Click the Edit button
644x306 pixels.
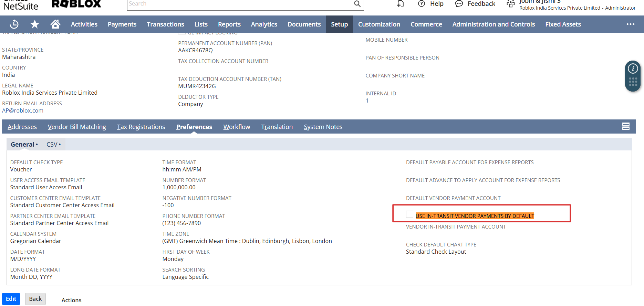[11, 299]
